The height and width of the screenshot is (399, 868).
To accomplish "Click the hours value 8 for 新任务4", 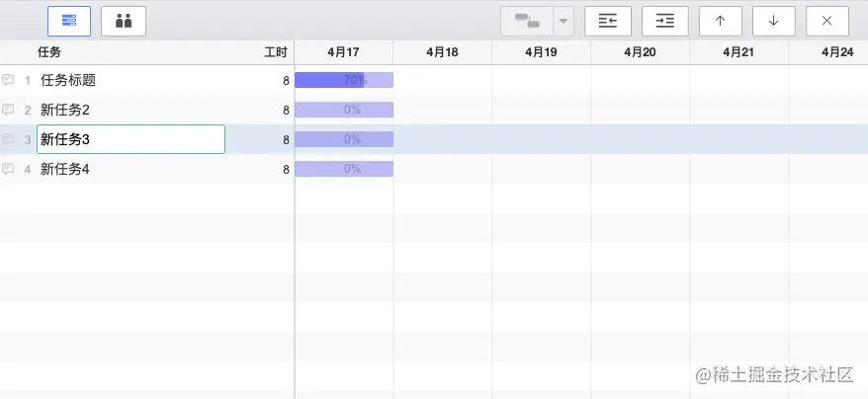I will coord(286,169).
